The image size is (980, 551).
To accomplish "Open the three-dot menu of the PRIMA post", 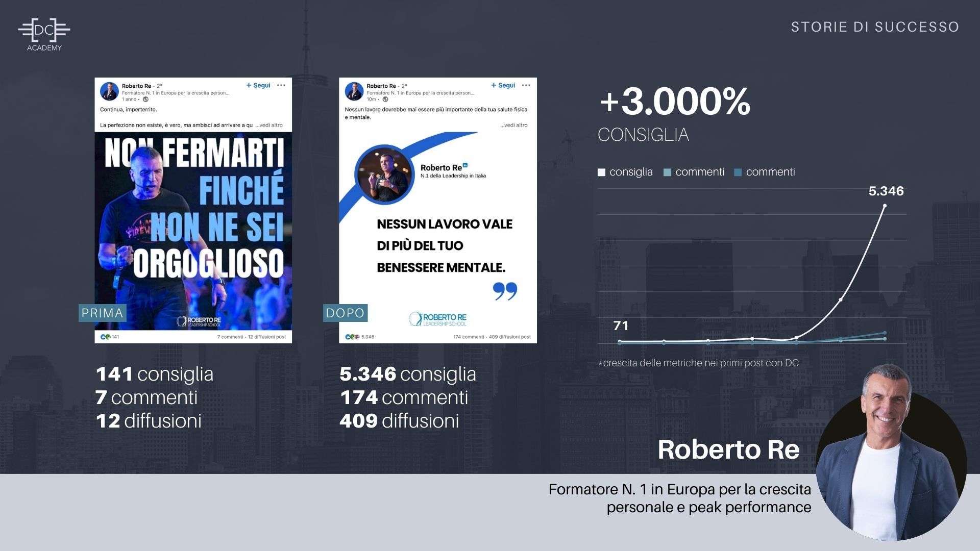I will (281, 85).
